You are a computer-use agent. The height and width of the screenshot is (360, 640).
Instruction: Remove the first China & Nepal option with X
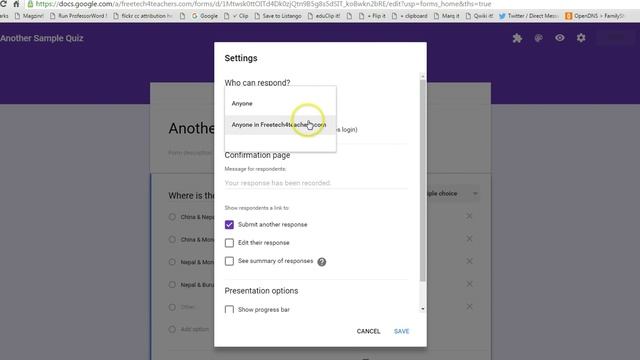coord(469,216)
